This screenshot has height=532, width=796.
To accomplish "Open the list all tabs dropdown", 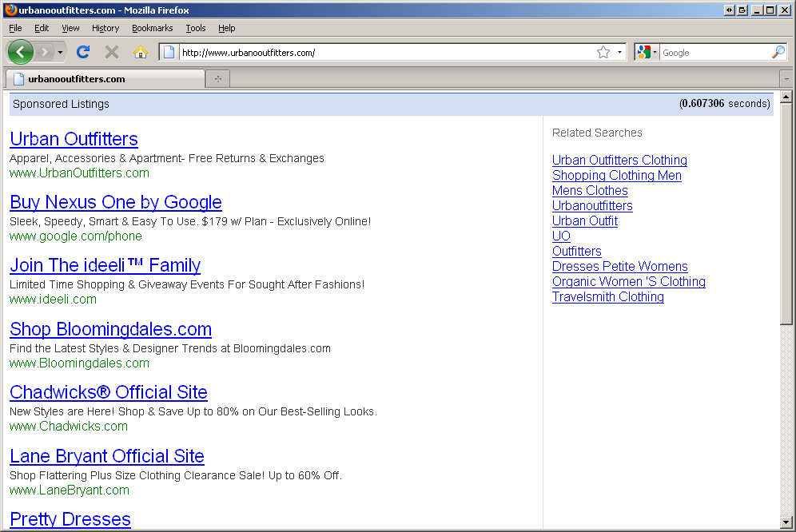I will 786,79.
